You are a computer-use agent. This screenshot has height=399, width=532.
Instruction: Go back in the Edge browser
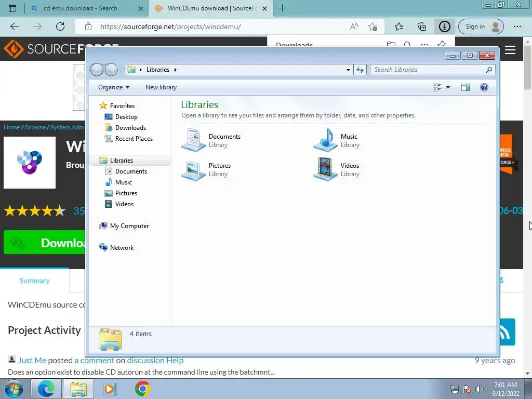pyautogui.click(x=15, y=26)
